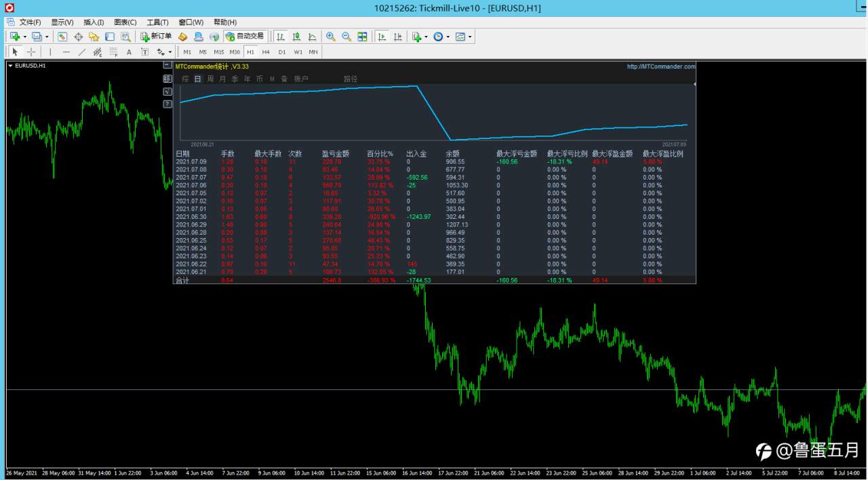The width and height of the screenshot is (868, 480).
Task: Open the Strategy Tester magnifier icon
Action: (x=125, y=37)
